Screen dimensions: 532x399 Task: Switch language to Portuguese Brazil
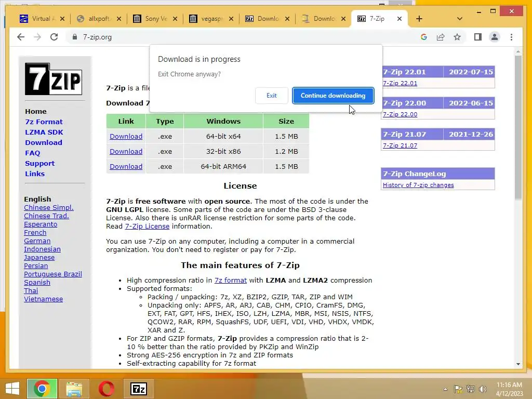(53, 274)
